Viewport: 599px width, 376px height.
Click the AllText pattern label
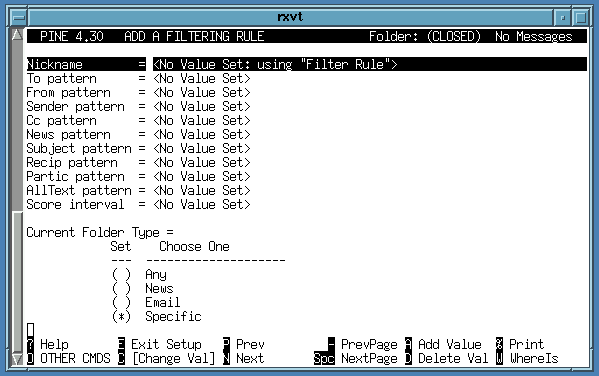pos(79,190)
